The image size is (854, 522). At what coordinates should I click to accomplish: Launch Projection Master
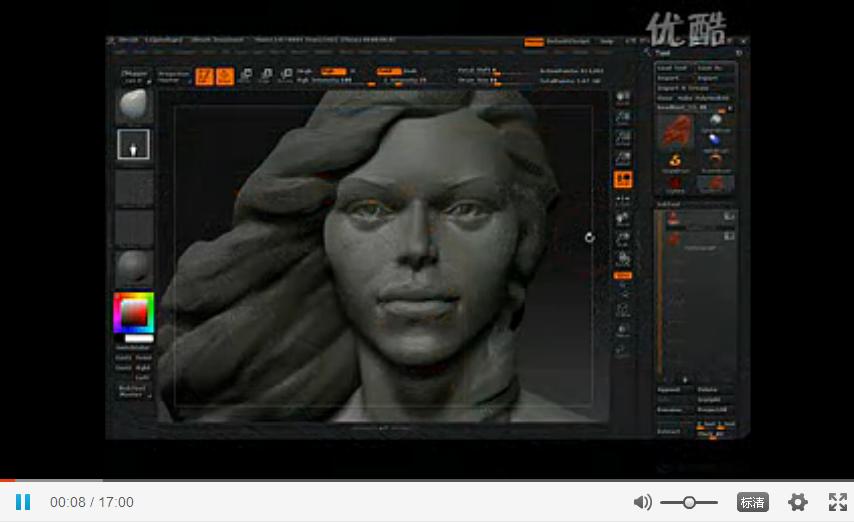click(173, 76)
